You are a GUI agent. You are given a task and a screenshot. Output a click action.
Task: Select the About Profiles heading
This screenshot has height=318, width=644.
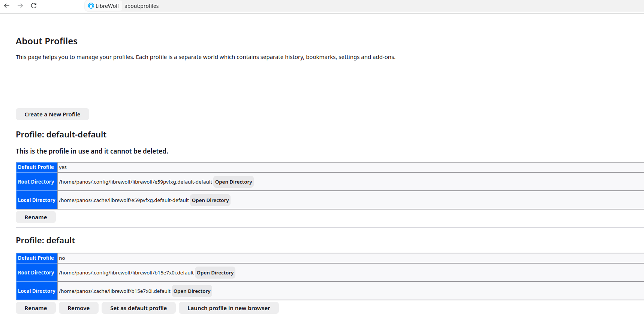(x=46, y=41)
